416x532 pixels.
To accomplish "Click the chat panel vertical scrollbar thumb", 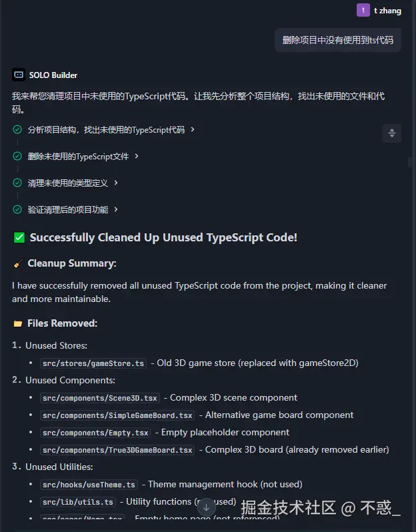I will (410, 162).
